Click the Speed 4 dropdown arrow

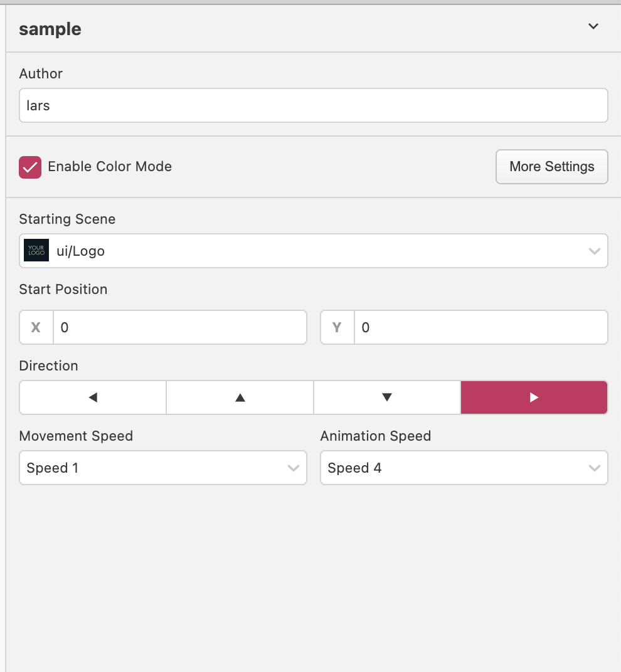pyautogui.click(x=595, y=468)
